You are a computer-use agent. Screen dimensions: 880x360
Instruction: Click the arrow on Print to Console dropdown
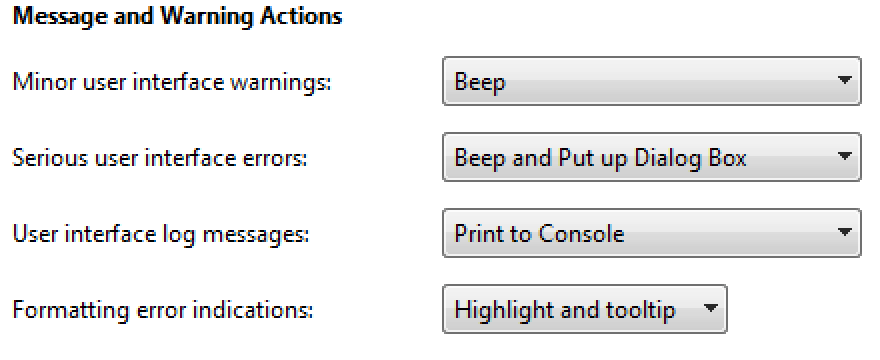[844, 233]
